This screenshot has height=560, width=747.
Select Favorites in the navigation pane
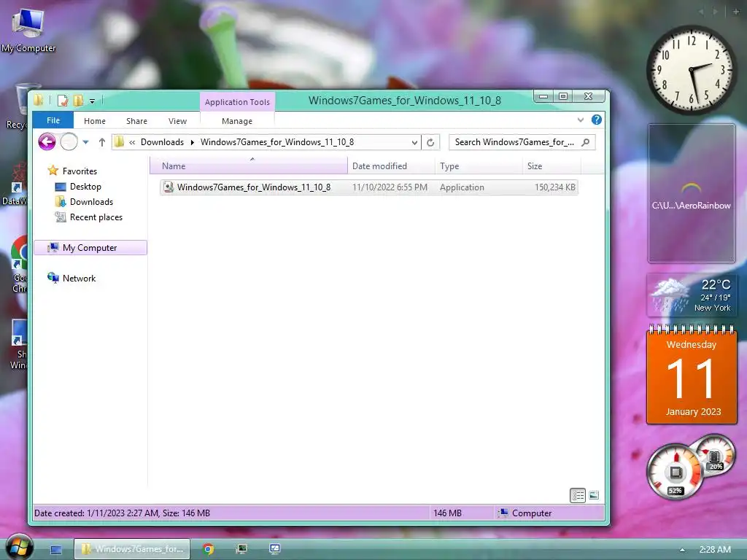click(72, 171)
